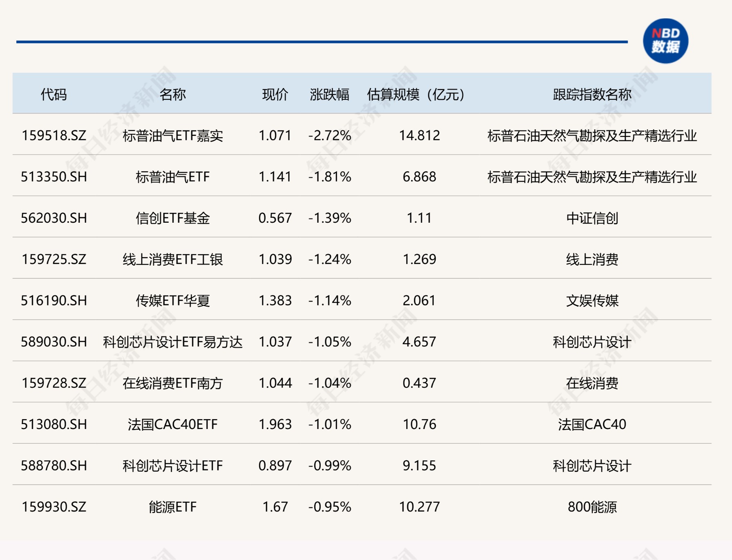Image resolution: width=732 pixels, height=560 pixels.
Task: Click the scale value 9.155
Action: click(419, 466)
